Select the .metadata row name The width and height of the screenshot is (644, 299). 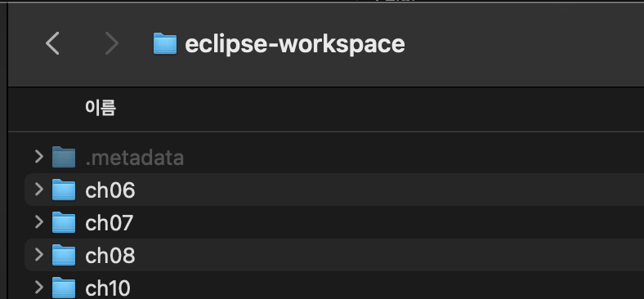[134, 158]
